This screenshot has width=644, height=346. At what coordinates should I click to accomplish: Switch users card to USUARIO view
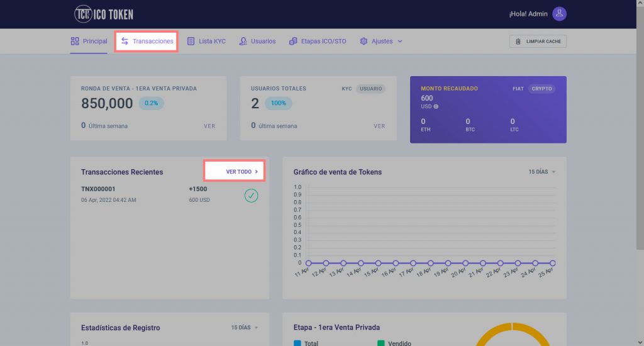pyautogui.click(x=371, y=89)
